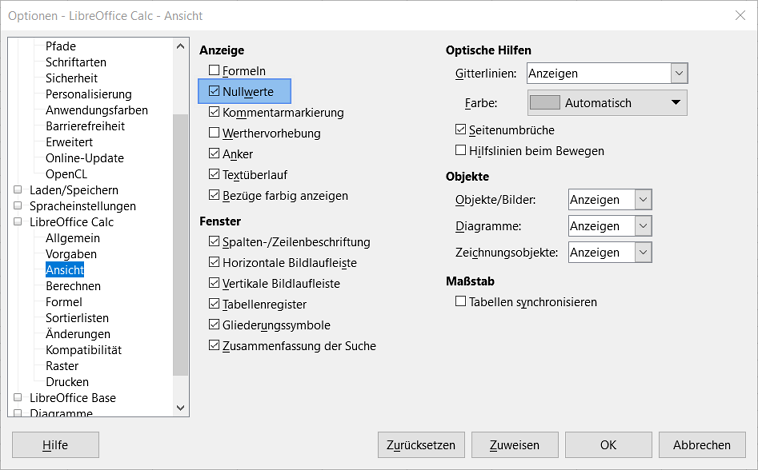Viewport: 758px width, 470px height.
Task: Uncheck Spalten-/Zeilenbeschriftung option
Action: [214, 242]
